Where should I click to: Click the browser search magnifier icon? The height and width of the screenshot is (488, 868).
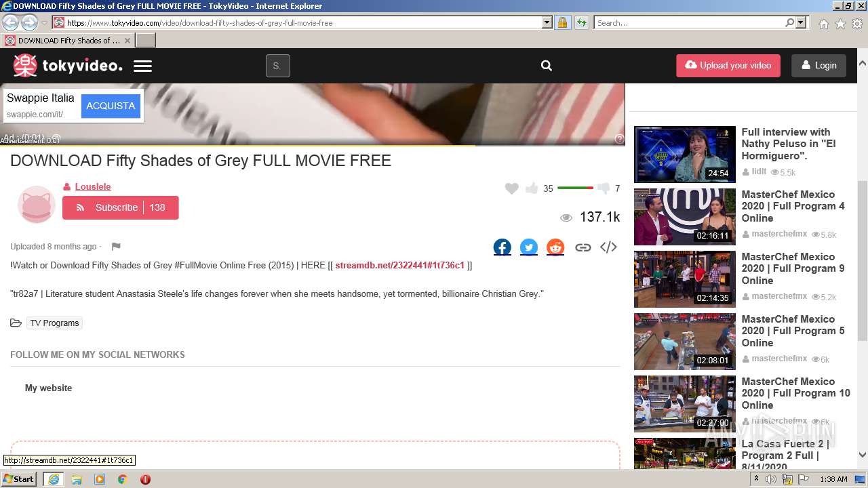tap(790, 22)
